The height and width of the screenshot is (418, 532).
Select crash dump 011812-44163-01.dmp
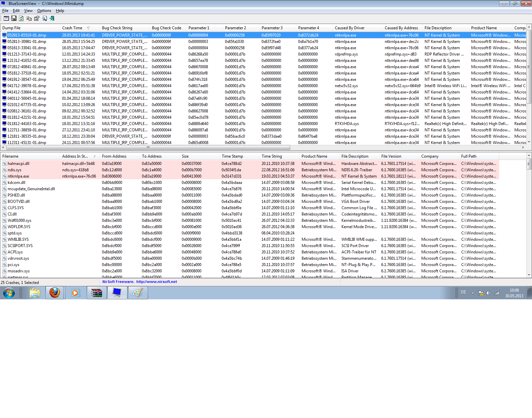[x=27, y=124]
